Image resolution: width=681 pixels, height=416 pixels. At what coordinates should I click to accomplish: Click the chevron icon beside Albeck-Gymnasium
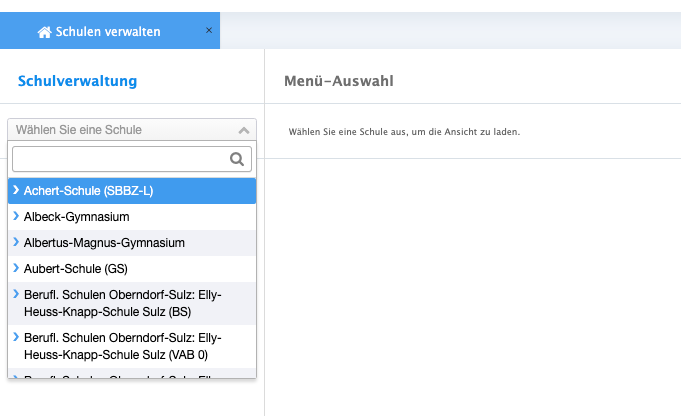(16, 215)
